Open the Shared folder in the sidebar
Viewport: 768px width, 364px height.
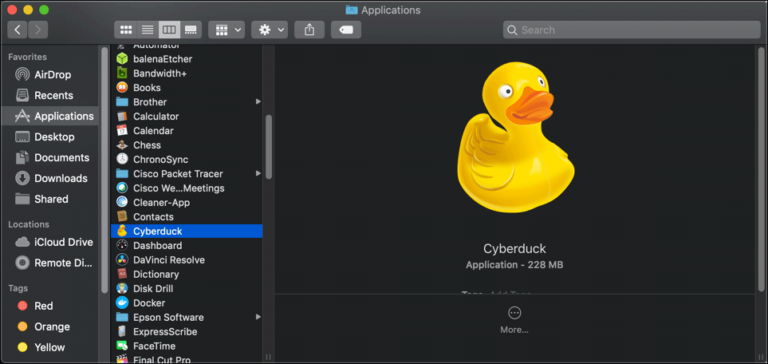pyautogui.click(x=49, y=199)
